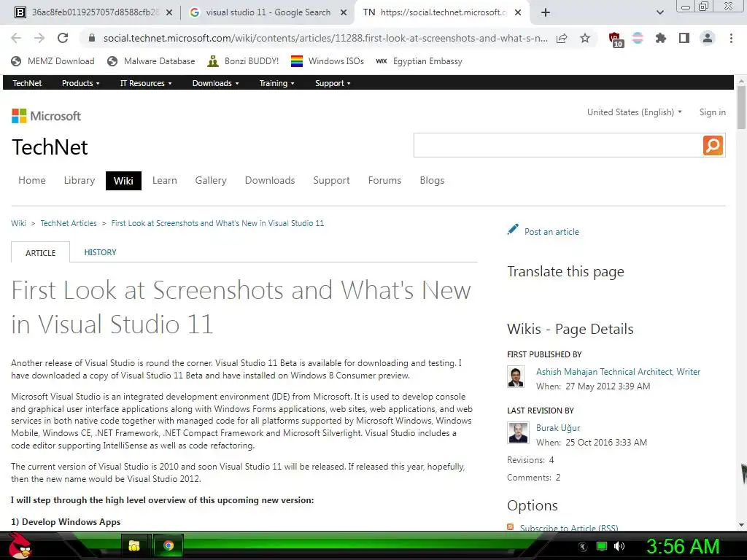
Task: Click Burak Uğur's profile photo
Action: 518,433
